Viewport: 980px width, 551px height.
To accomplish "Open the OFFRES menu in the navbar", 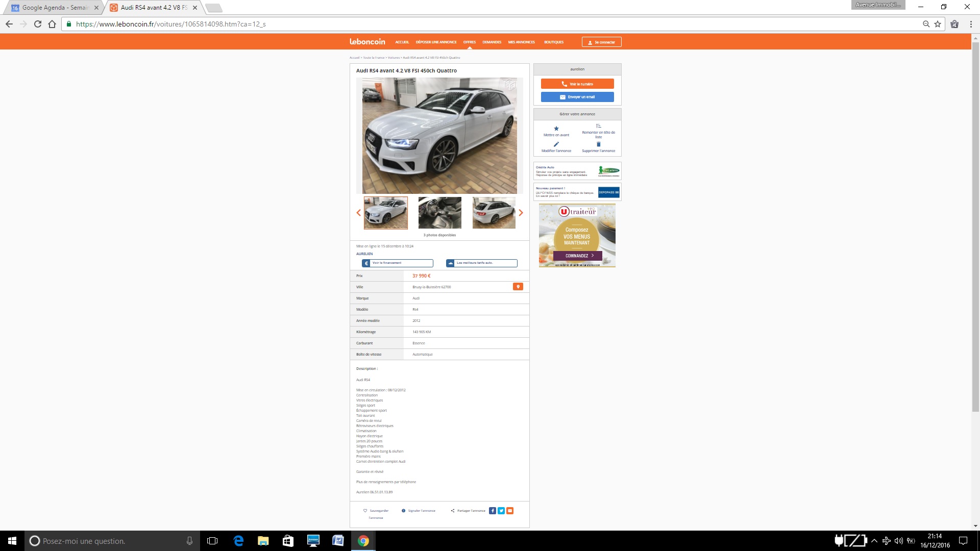I will pyautogui.click(x=469, y=42).
